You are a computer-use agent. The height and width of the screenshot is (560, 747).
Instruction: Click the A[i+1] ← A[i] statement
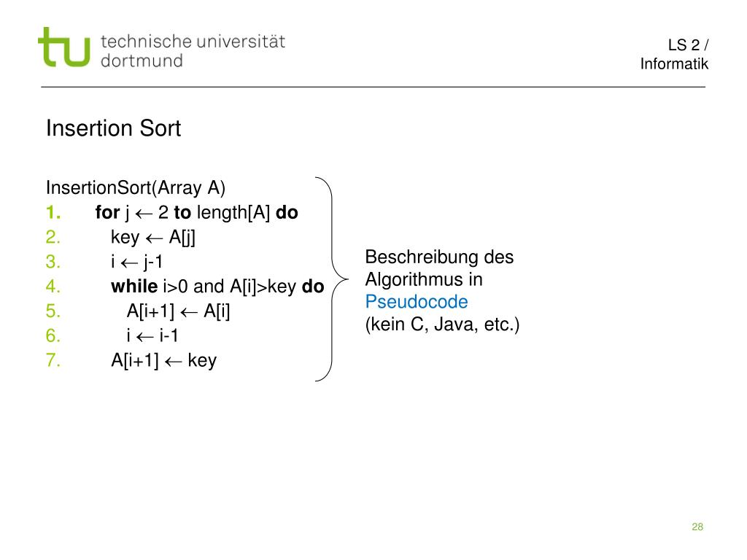pos(178,311)
